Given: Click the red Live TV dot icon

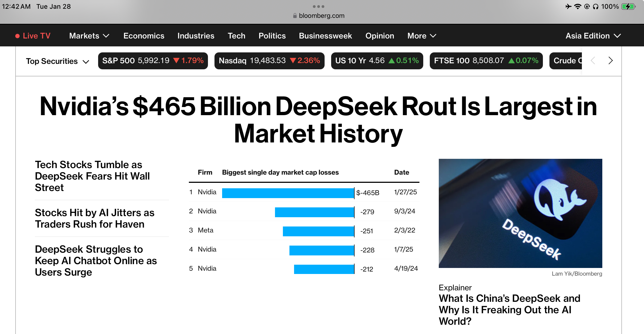Looking at the screenshot, I should point(17,36).
